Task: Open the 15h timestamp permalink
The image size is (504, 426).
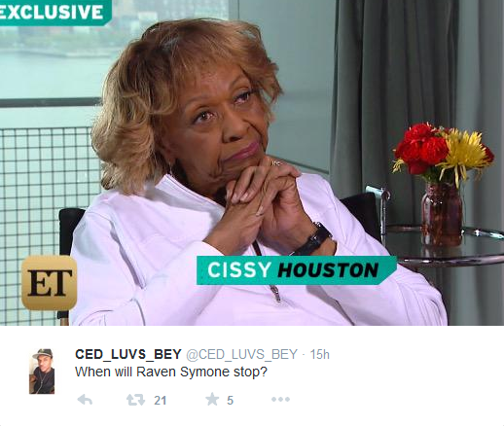Action: [319, 354]
